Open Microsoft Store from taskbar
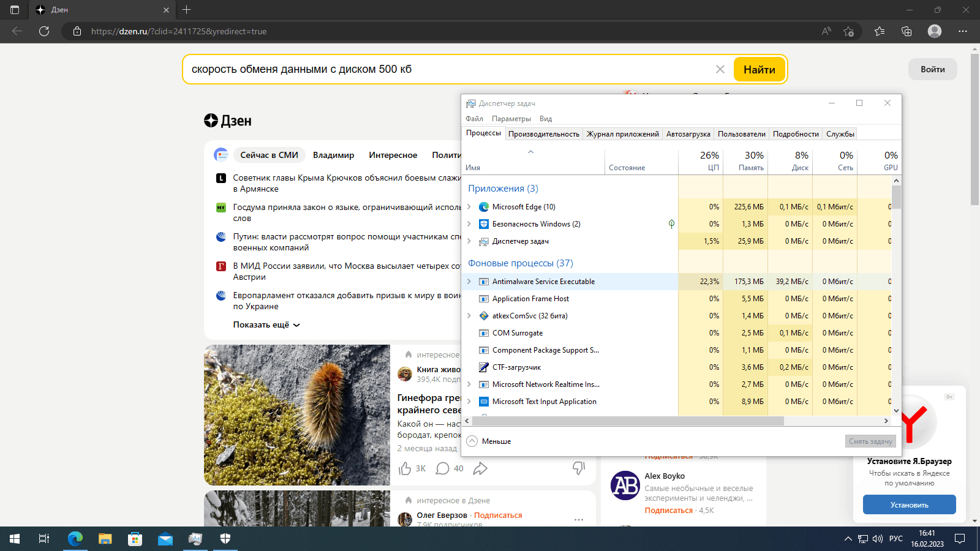Image resolution: width=980 pixels, height=551 pixels. 135,539
